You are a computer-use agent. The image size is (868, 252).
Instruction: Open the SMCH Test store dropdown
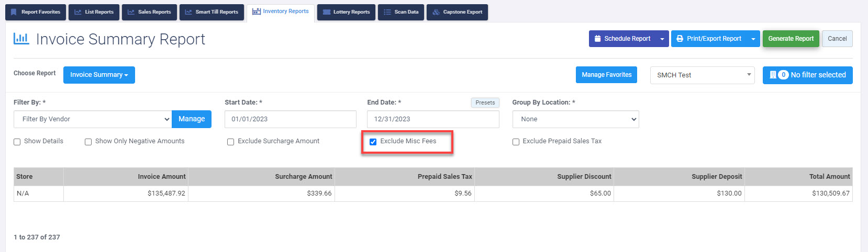(x=702, y=75)
